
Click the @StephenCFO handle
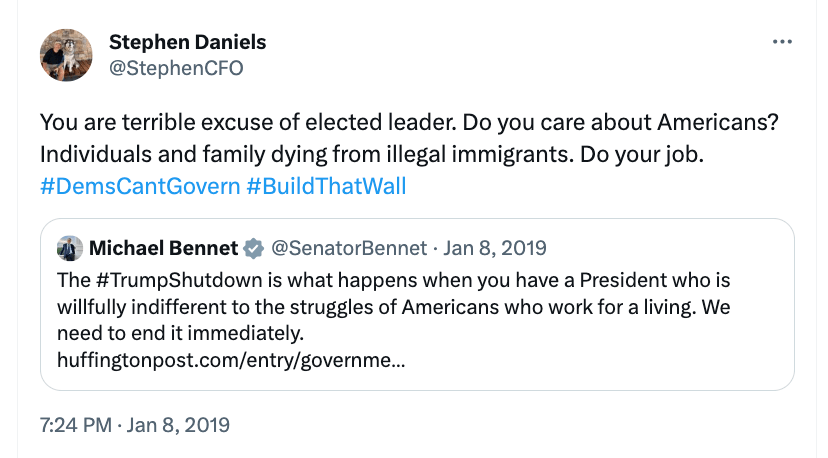coord(176,68)
